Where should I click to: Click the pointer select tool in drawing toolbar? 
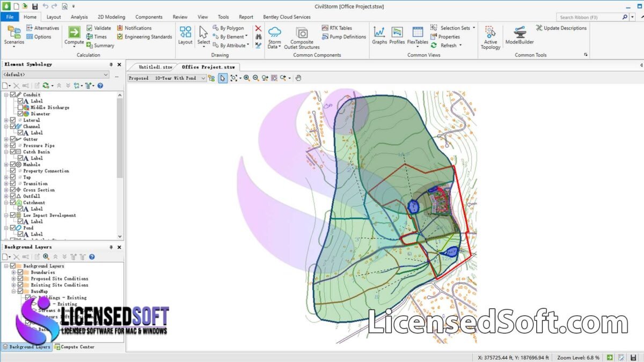[x=223, y=78]
